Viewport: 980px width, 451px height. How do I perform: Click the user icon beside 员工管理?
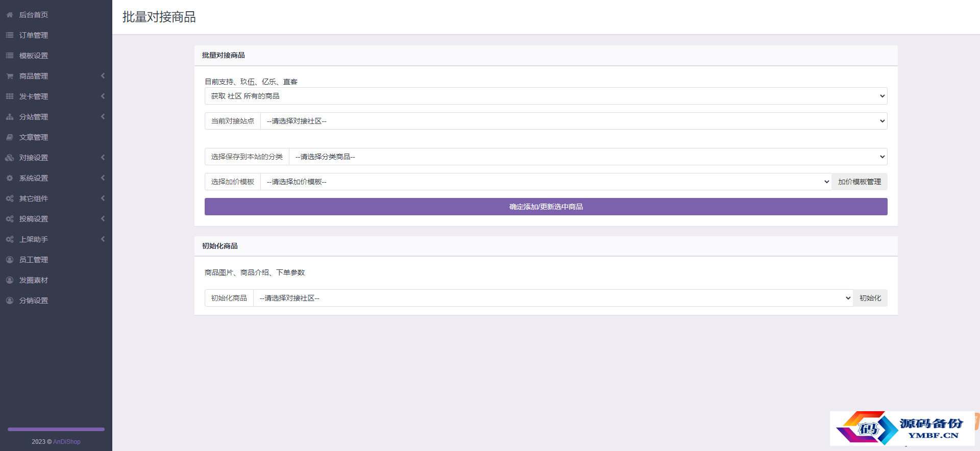(10, 260)
